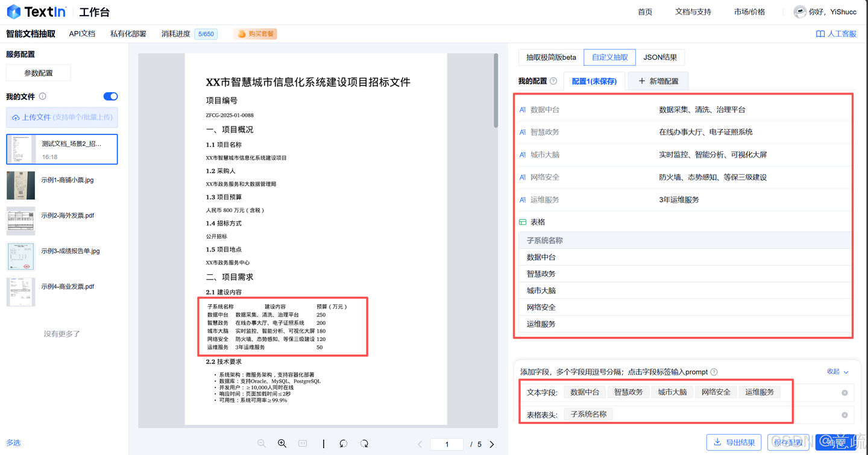868x455 pixels.
Task: Open 参数配置 settings
Action: pyautogui.click(x=39, y=73)
